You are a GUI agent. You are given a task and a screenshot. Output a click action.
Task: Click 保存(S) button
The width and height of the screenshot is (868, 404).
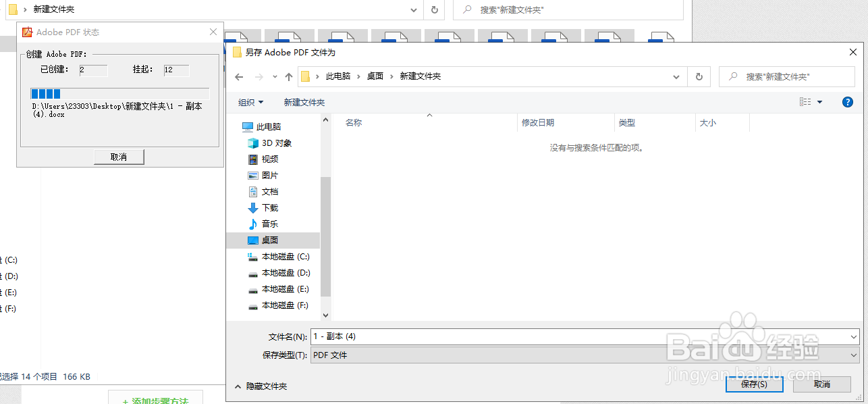pos(754,384)
